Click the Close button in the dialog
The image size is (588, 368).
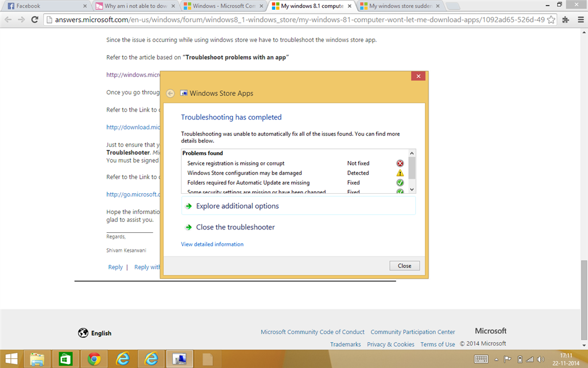point(404,266)
